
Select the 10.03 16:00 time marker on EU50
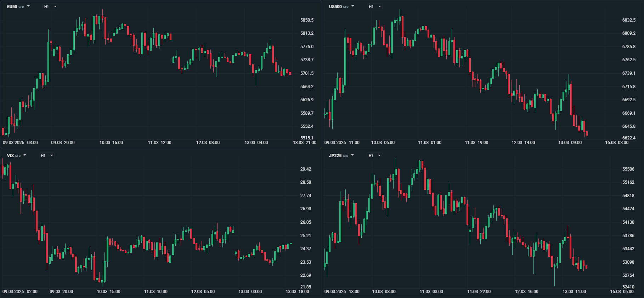111,143
